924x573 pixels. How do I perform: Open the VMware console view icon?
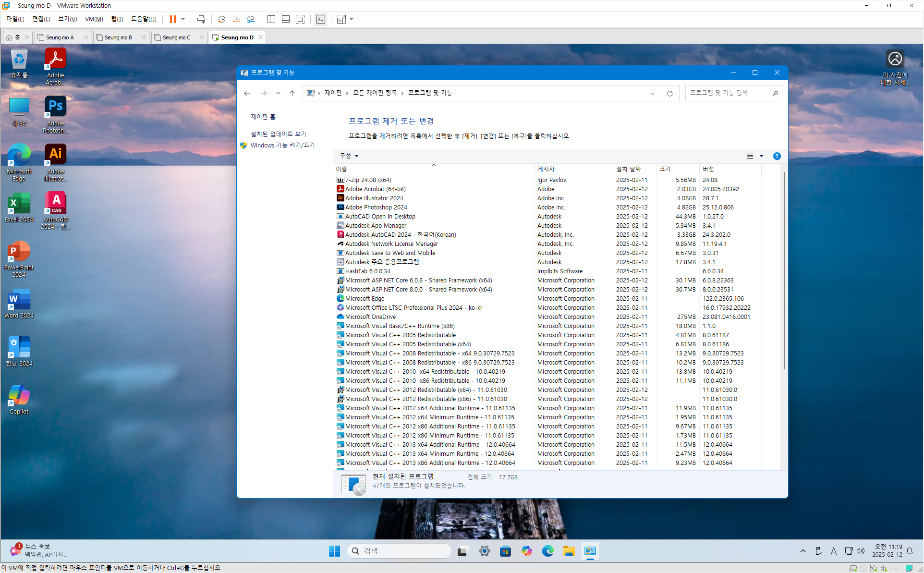coord(321,19)
